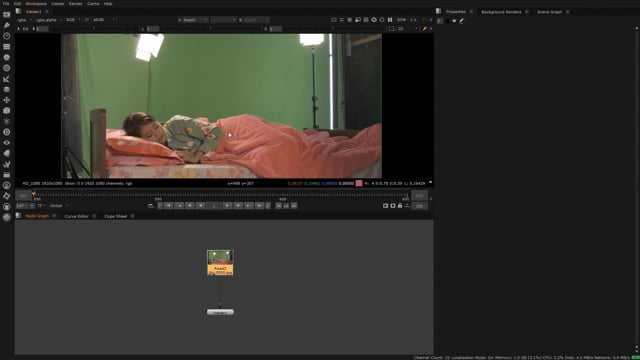Click the Properties pane layout icon
The height and width of the screenshot is (360, 640).
(x=438, y=11)
